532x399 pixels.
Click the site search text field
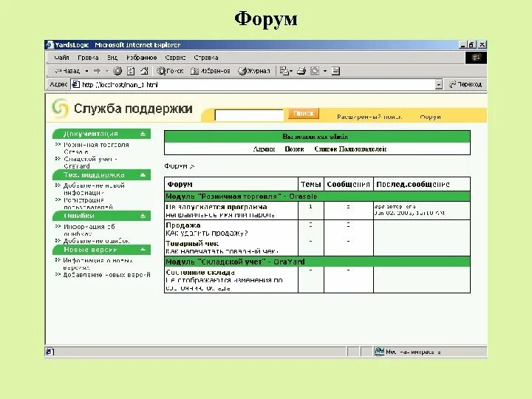[249, 115]
